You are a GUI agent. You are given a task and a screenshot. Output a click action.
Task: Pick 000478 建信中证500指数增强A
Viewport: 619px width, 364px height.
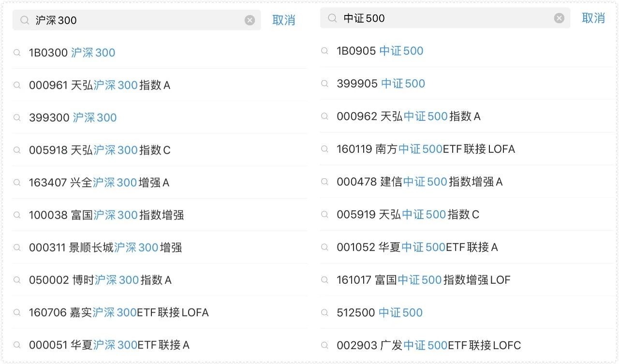click(419, 182)
